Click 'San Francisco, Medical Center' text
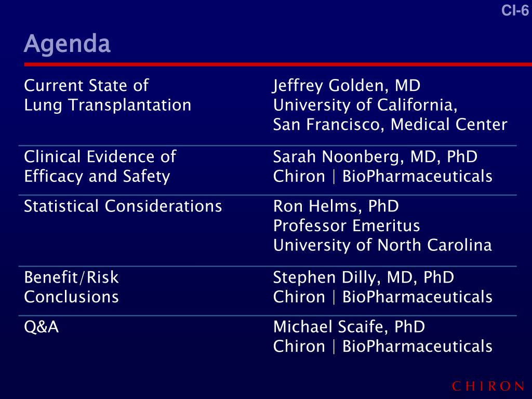532x399 pixels. (x=390, y=124)
